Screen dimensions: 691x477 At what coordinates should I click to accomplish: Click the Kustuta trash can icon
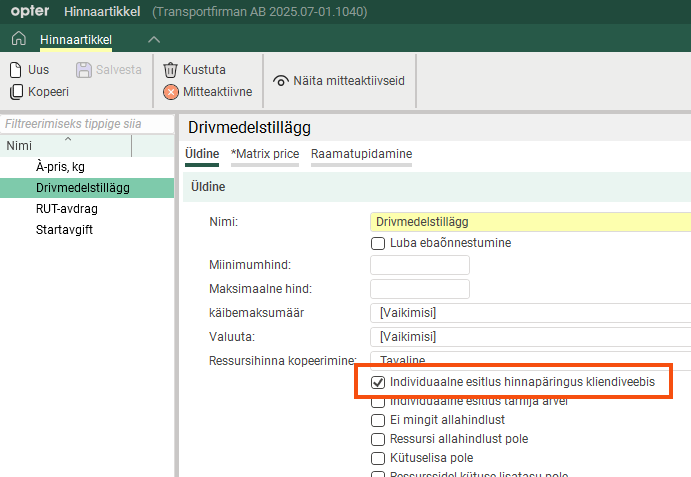171,70
